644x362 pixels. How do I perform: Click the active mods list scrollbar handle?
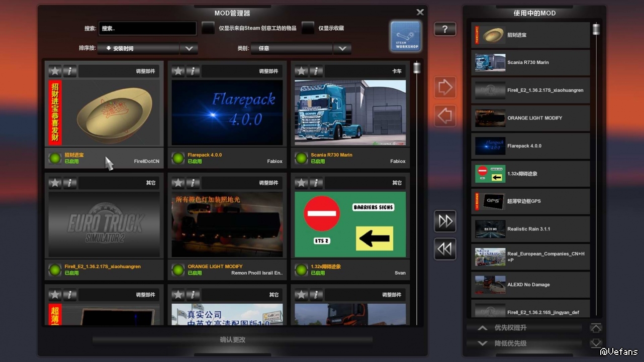tap(596, 29)
